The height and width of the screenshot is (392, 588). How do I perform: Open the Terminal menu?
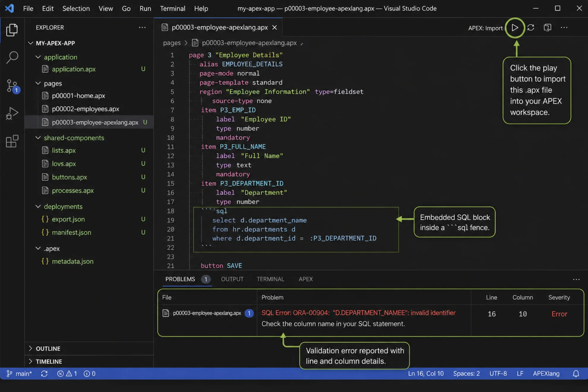click(173, 8)
